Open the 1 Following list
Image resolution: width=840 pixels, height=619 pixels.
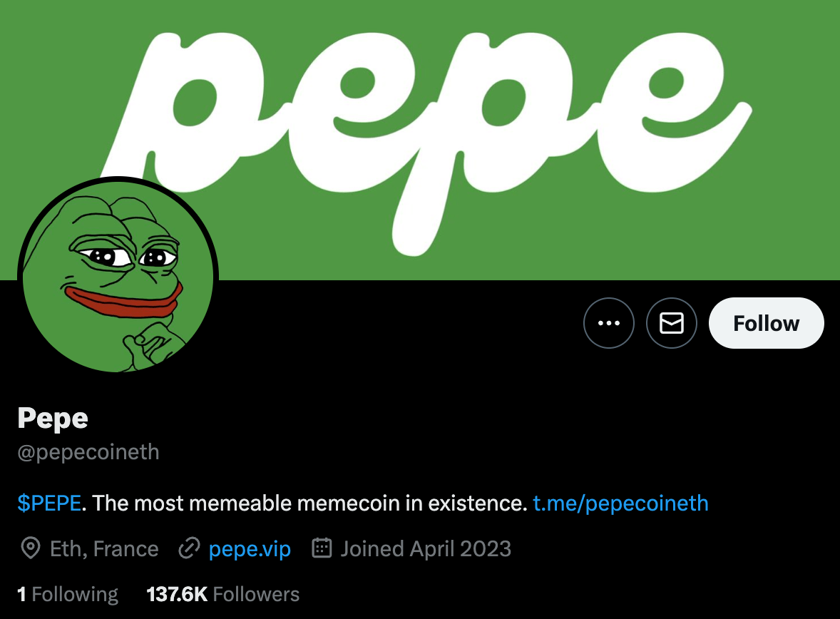[68, 594]
